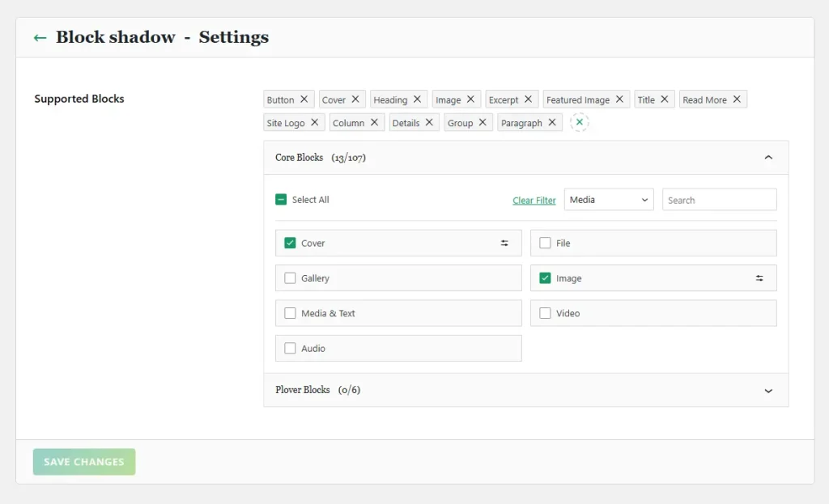Check the Media & Text block checkbox

(x=290, y=313)
